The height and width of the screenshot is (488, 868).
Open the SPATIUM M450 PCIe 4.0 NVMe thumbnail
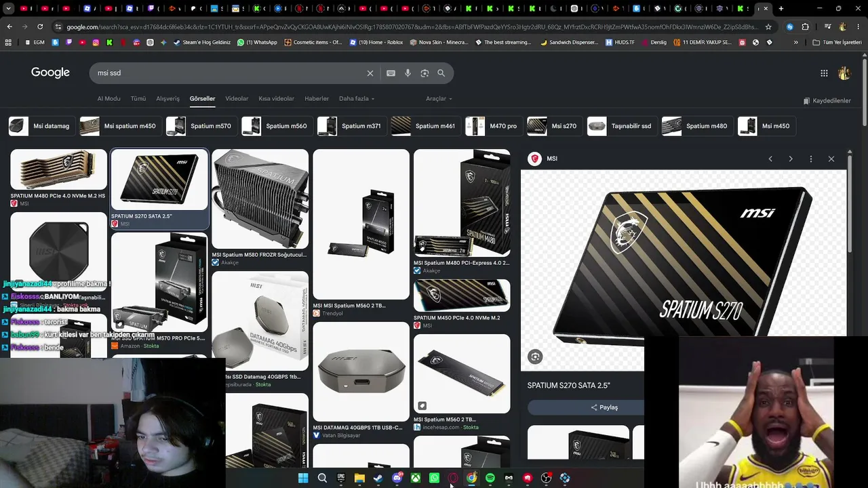click(462, 296)
